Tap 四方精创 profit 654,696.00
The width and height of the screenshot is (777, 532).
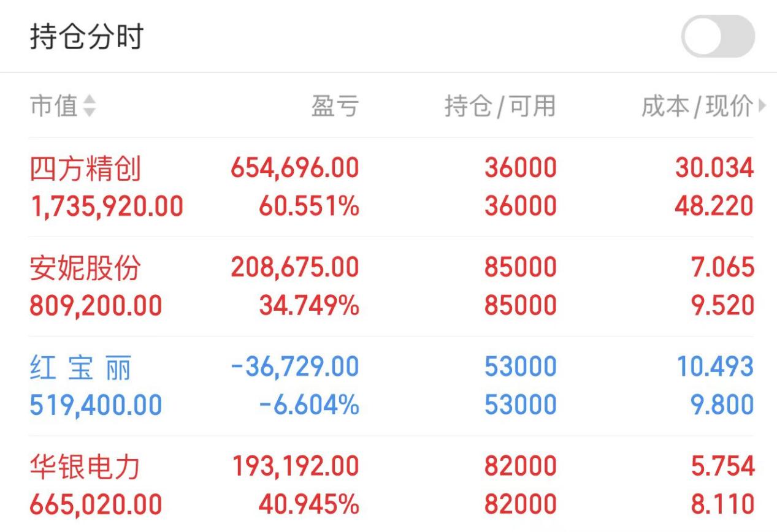tap(295, 168)
